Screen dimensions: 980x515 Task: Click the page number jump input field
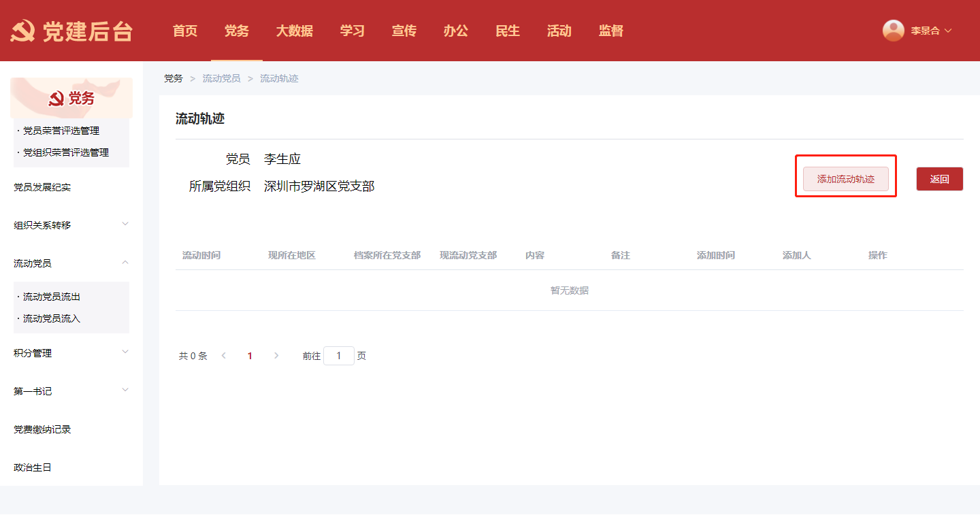338,356
